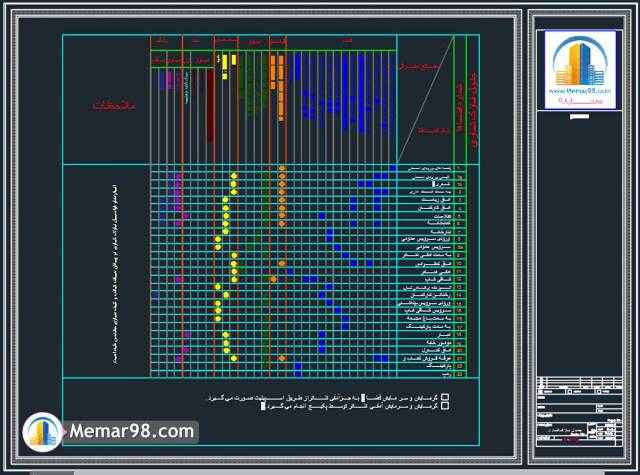Click the diagonal-split header cell
This screenshot has width=640, height=475.
pos(426,100)
